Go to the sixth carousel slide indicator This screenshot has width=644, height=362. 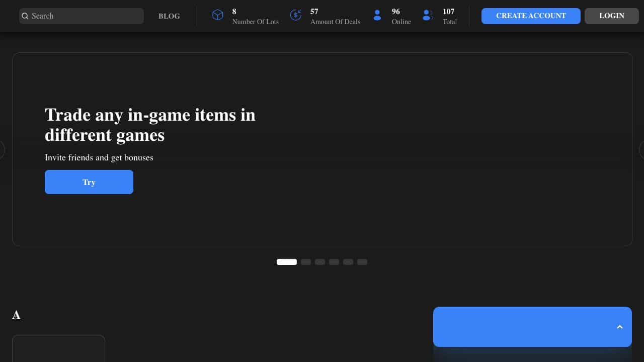362,262
